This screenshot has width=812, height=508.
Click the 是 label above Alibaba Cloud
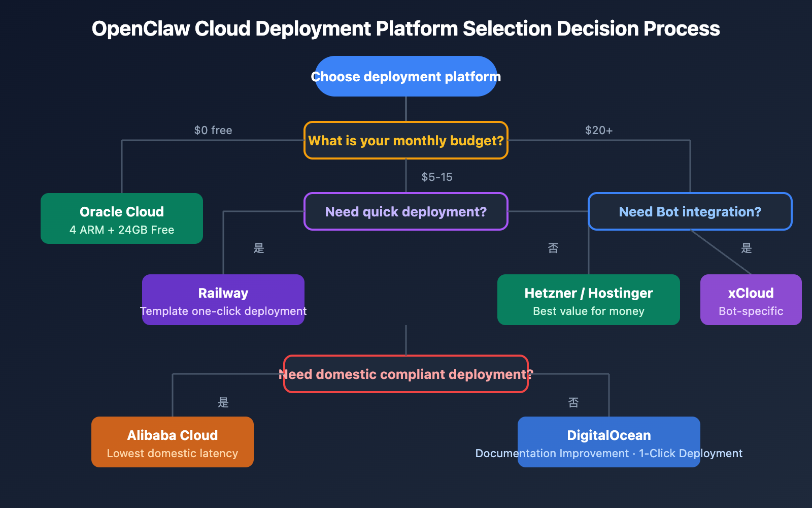tap(223, 402)
